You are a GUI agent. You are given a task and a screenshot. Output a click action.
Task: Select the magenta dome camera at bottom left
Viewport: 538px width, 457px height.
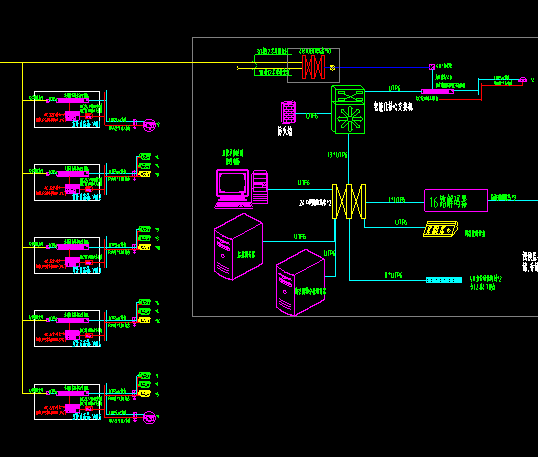tap(150, 418)
